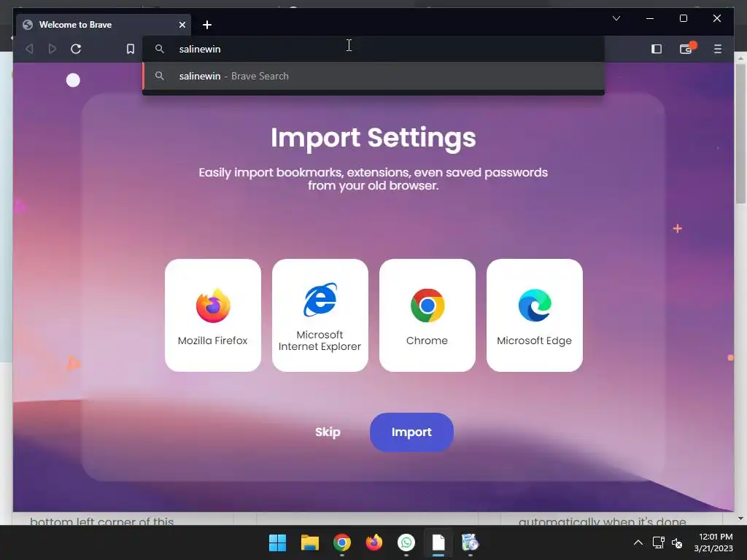Click the blank document taskbar icon
Image resolution: width=747 pixels, height=560 pixels.
click(x=438, y=542)
